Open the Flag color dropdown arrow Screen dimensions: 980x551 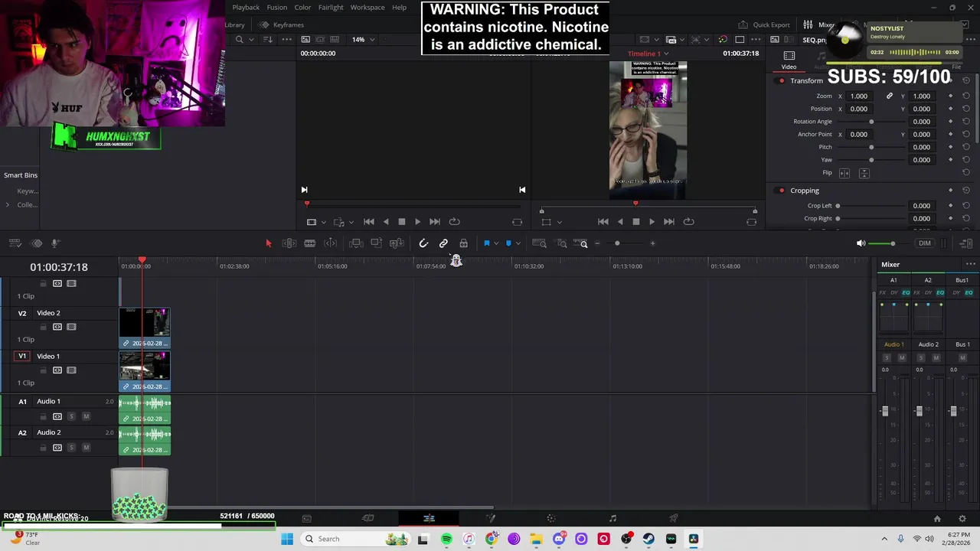pos(496,243)
